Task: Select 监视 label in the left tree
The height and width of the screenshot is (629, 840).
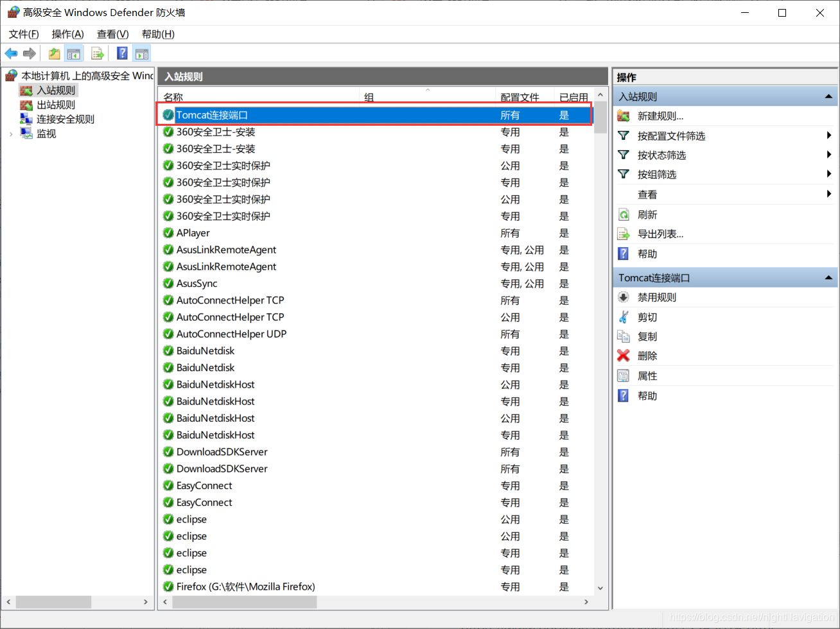Action: click(46, 134)
